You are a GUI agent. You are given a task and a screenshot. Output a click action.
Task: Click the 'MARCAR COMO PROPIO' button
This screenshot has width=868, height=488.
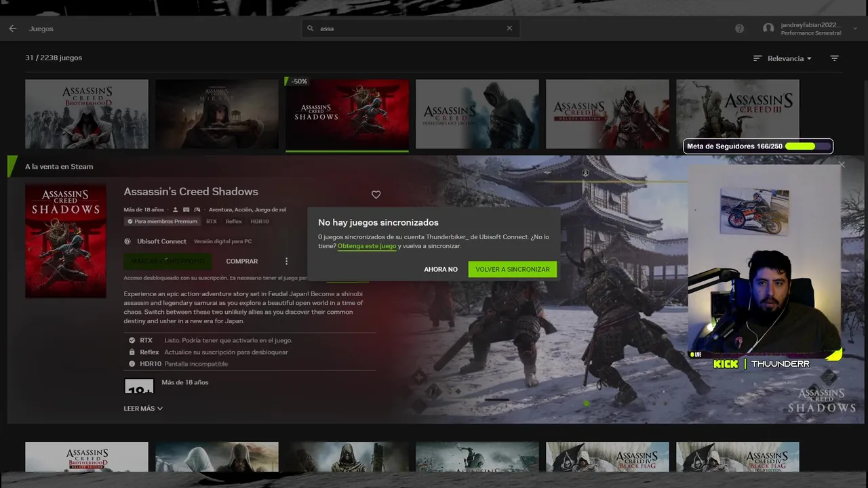(x=167, y=261)
